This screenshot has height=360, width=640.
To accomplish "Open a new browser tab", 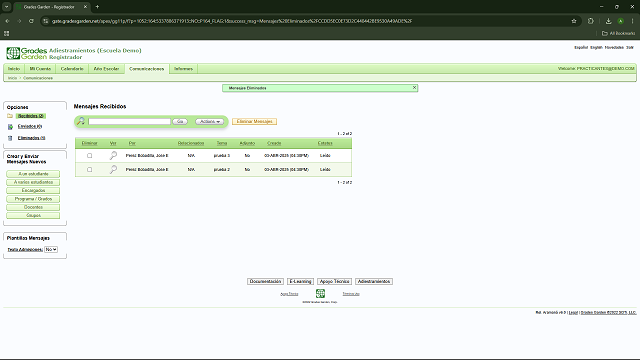I will (x=97, y=7).
